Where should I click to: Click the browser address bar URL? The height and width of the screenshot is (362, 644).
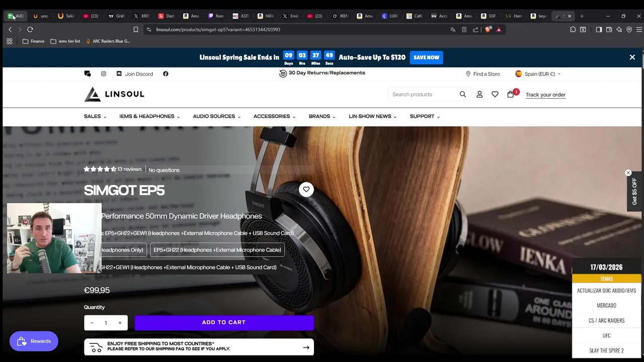218,30
